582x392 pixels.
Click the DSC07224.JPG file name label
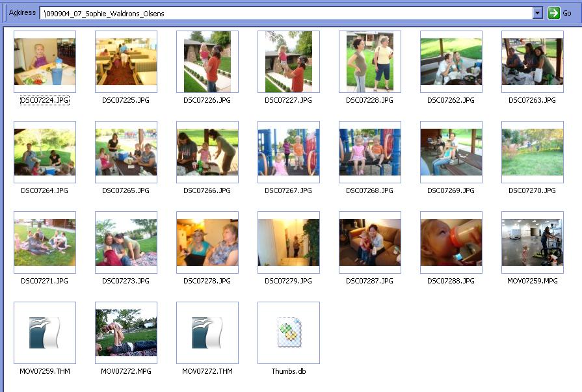(x=44, y=100)
